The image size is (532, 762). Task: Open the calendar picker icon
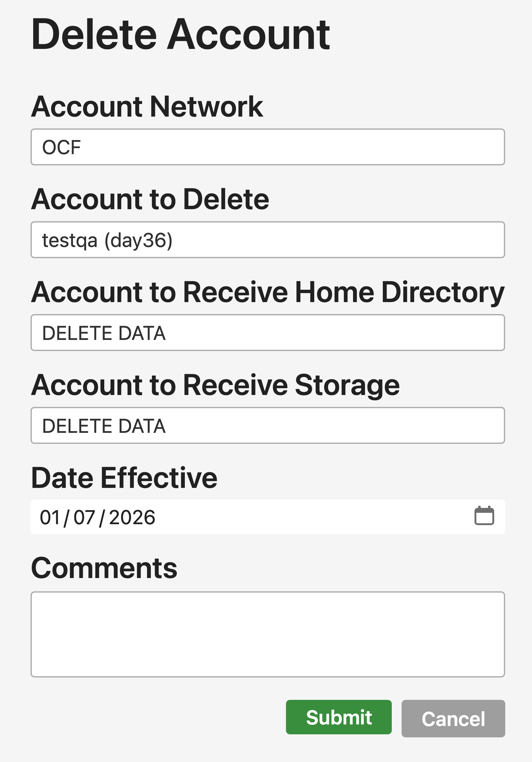pyautogui.click(x=484, y=516)
